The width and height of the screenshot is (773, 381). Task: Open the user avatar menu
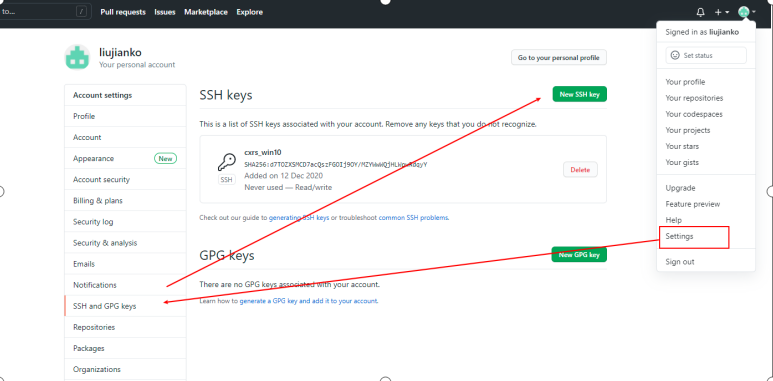coord(746,12)
